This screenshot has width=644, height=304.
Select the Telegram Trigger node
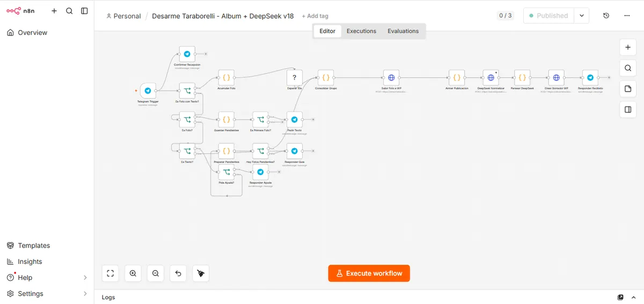(x=148, y=91)
